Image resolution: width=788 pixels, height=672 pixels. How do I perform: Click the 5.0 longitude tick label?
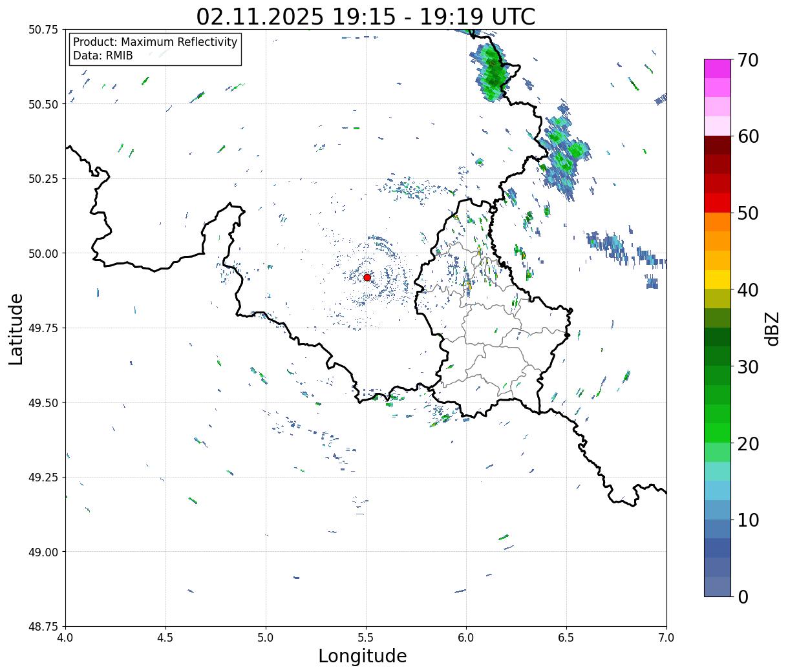point(266,638)
